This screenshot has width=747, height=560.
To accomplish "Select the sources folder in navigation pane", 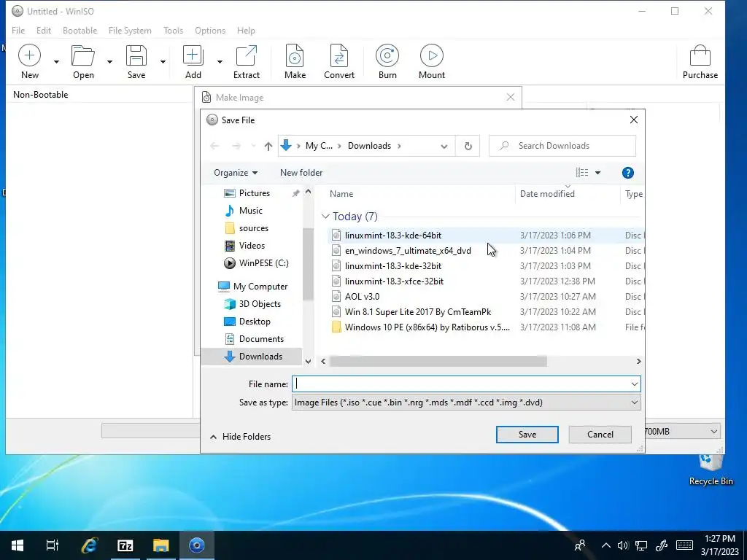I will 253,228.
